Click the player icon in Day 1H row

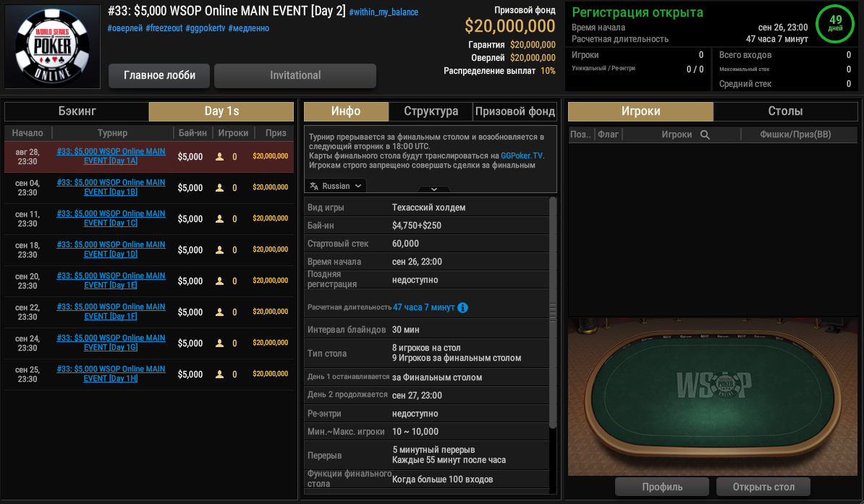[219, 374]
